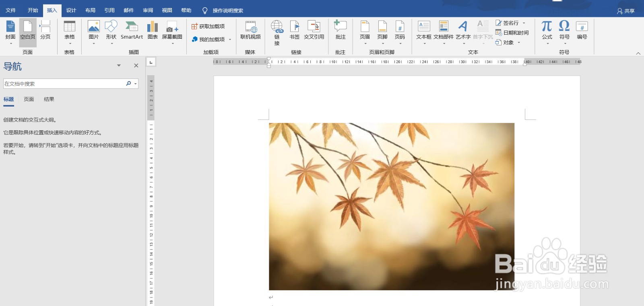Insert a page break (分页)
644x306 pixels.
tap(45, 30)
